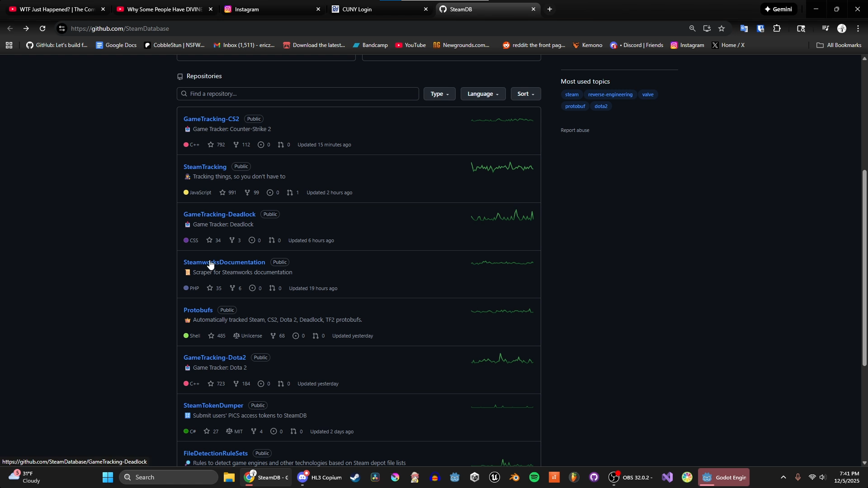Open the MIT license of SteamTokenDumper

pos(235,432)
